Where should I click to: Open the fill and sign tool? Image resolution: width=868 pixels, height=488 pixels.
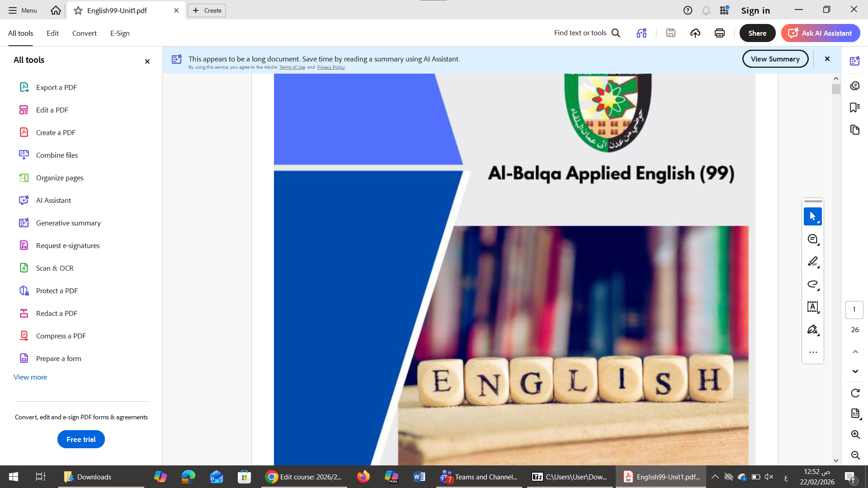click(x=812, y=329)
